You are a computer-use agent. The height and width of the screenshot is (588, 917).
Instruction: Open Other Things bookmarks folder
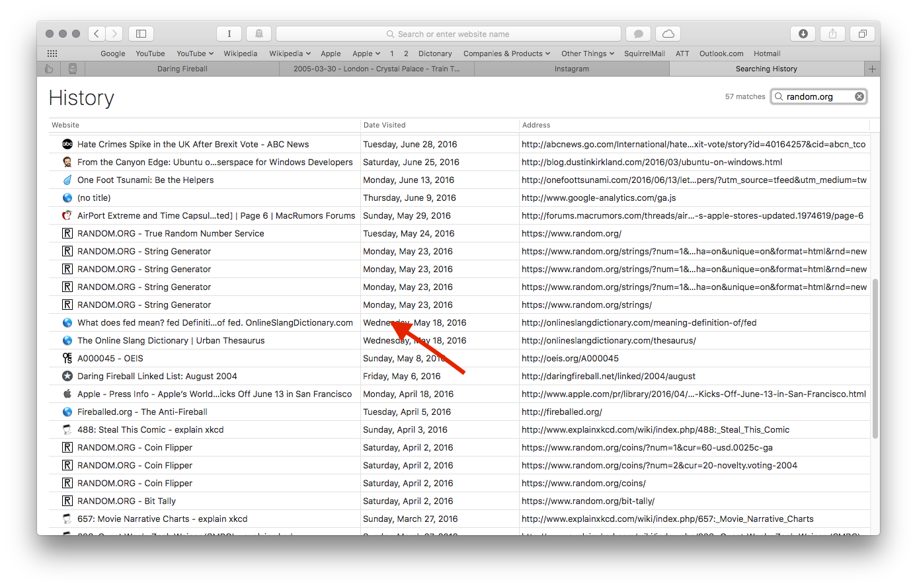(588, 54)
